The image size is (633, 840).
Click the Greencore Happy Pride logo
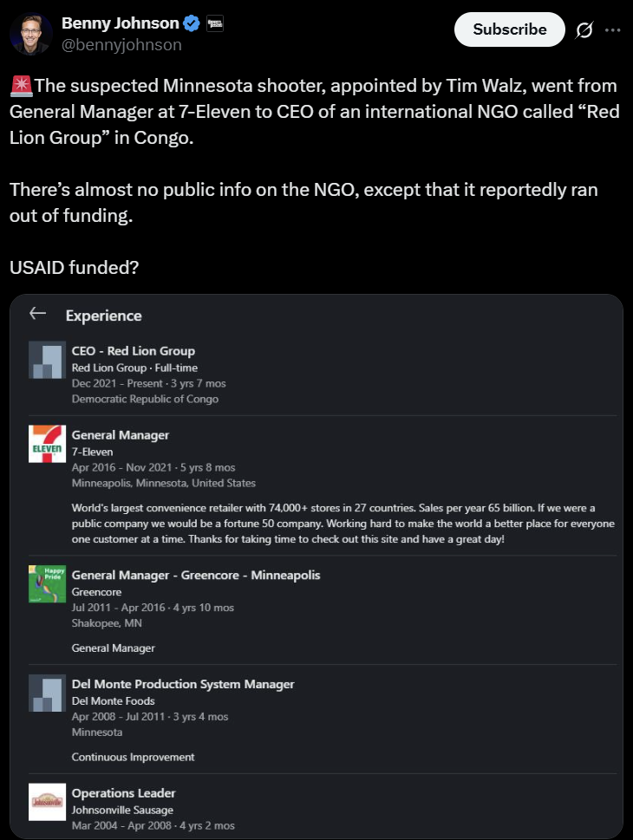coord(47,583)
